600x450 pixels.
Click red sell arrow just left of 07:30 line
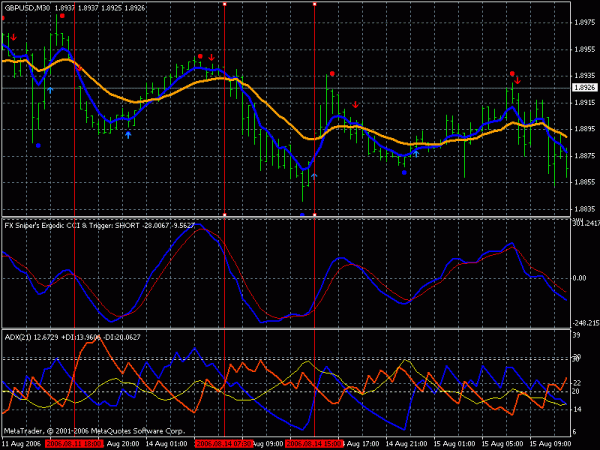click(212, 57)
